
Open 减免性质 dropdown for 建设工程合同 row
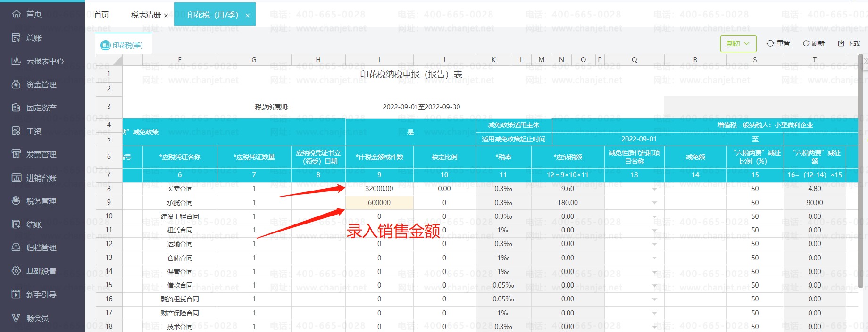coord(654,216)
